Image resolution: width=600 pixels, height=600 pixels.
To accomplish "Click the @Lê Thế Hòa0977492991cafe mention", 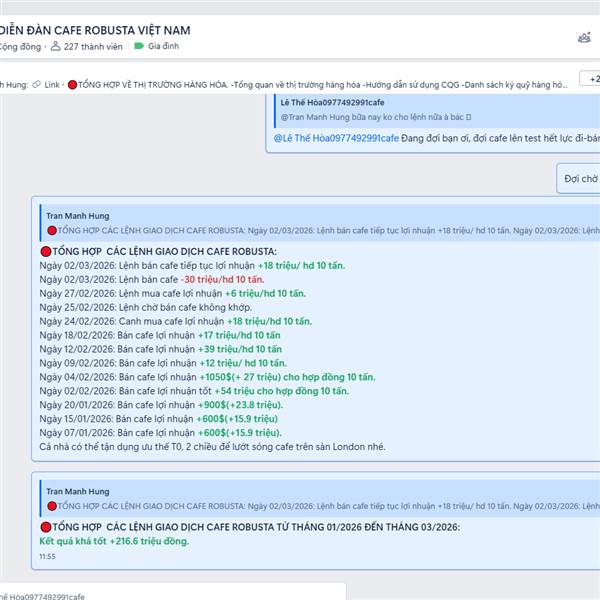I will point(336,138).
